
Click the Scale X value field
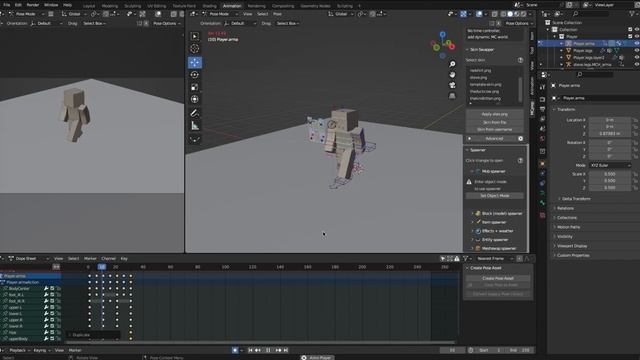pyautogui.click(x=610, y=174)
